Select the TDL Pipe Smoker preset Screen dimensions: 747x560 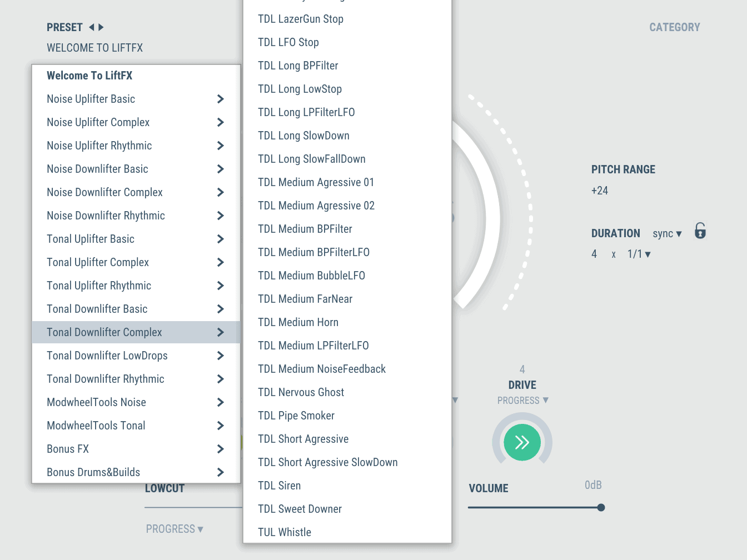[296, 416]
